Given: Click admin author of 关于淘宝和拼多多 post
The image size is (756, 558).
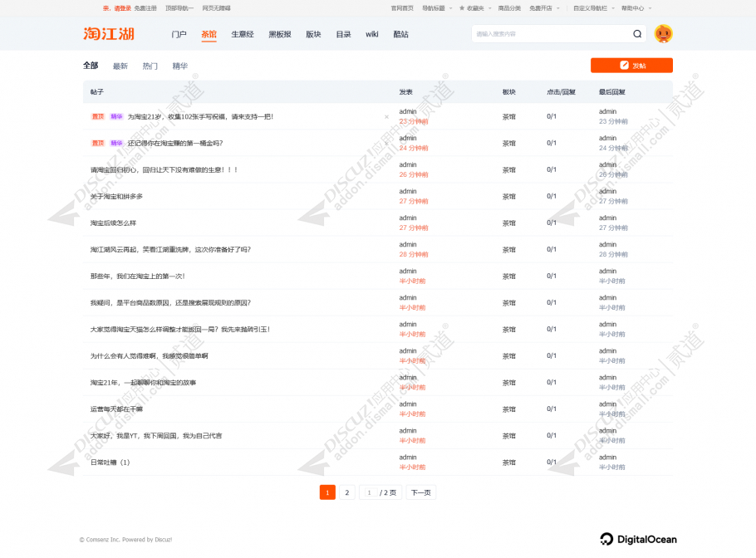Looking at the screenshot, I should [x=408, y=191].
